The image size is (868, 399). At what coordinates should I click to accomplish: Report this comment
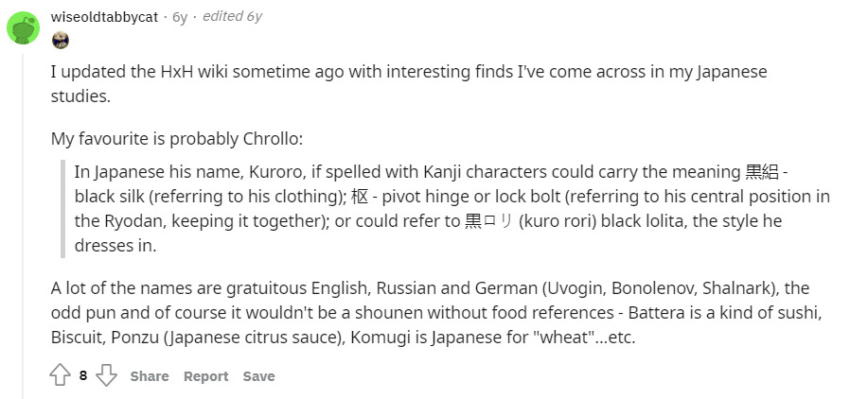pyautogui.click(x=205, y=376)
